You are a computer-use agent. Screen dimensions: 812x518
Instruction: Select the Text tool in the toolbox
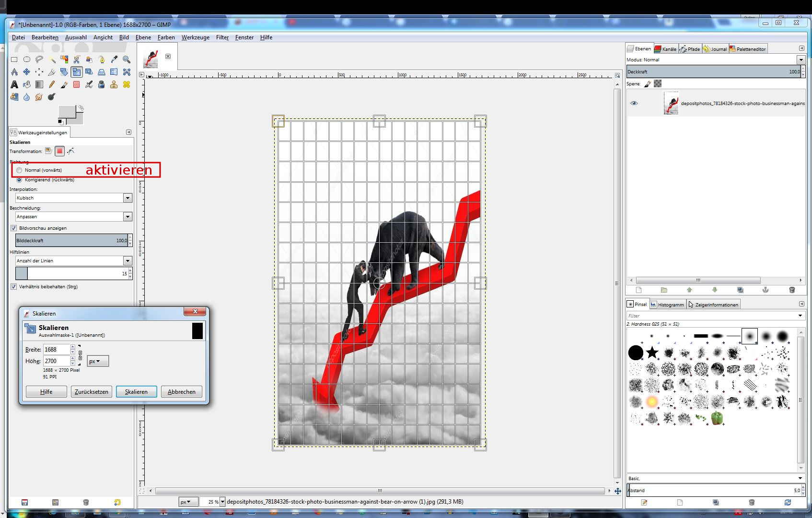coord(14,85)
